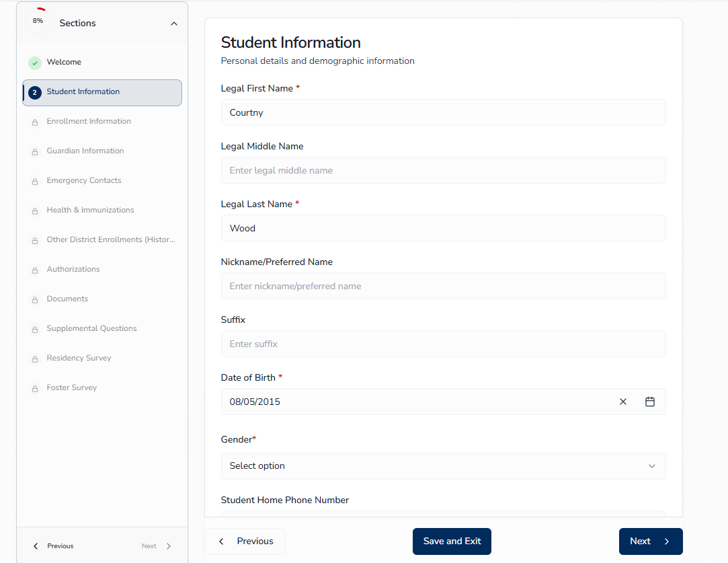Click the Student Home Phone Number label
The height and width of the screenshot is (563, 728).
pos(284,500)
